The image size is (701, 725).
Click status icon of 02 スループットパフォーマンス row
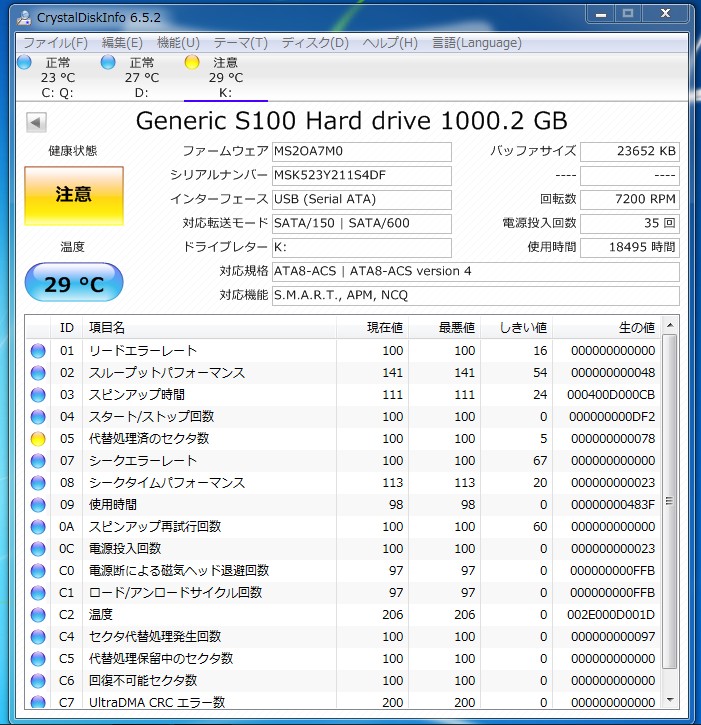(38, 373)
